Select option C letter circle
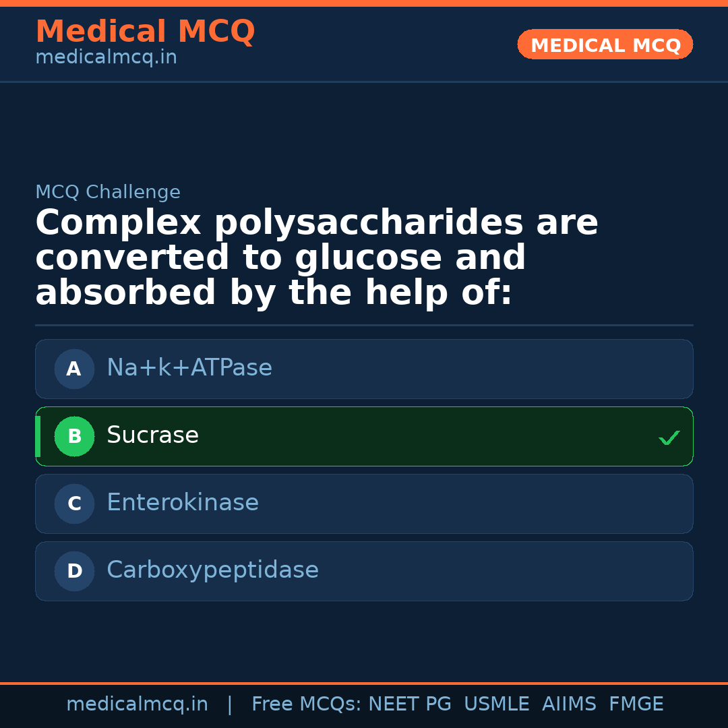The width and height of the screenshot is (728, 728). point(74,504)
